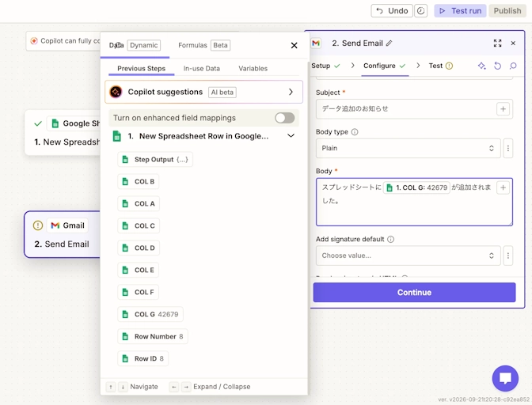Click Copilot suggestions orange icon

pos(116,92)
